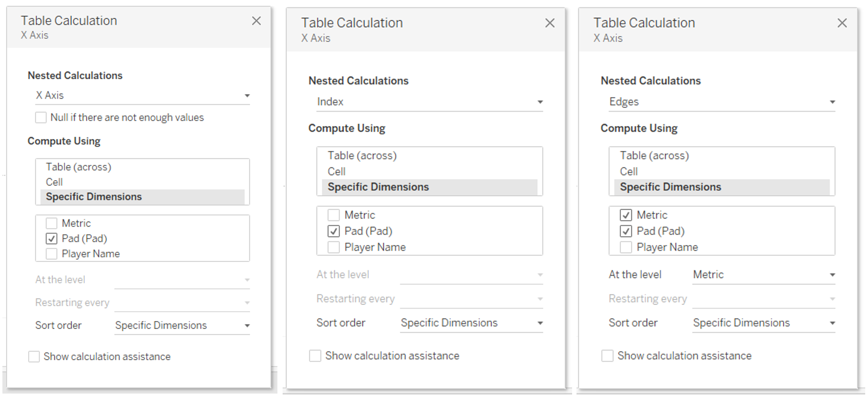Open the Nested Calculations dropdown showing Edges

pyautogui.click(x=722, y=102)
